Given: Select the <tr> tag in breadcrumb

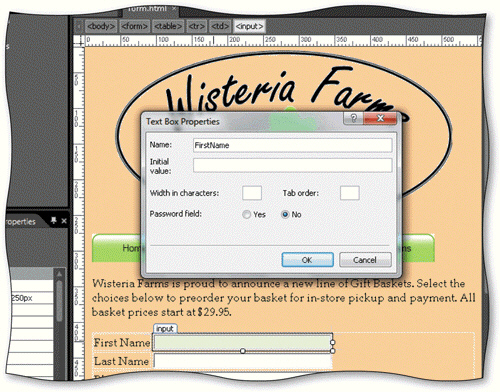Looking at the screenshot, I should (x=197, y=26).
